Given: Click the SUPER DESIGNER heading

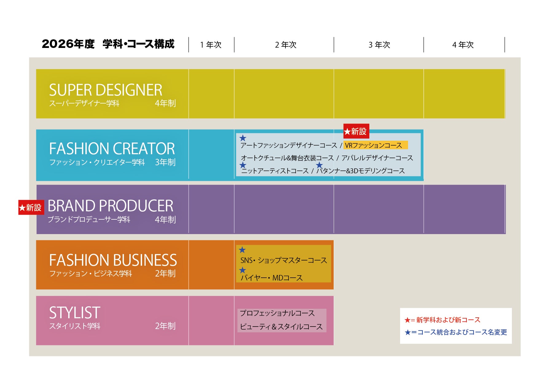Looking at the screenshot, I should pos(106,90).
